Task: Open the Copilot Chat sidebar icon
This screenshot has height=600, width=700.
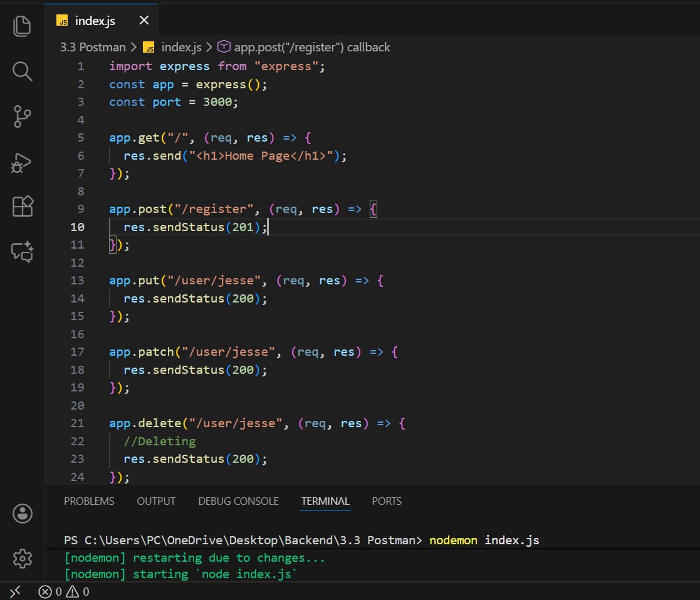Action: [21, 252]
